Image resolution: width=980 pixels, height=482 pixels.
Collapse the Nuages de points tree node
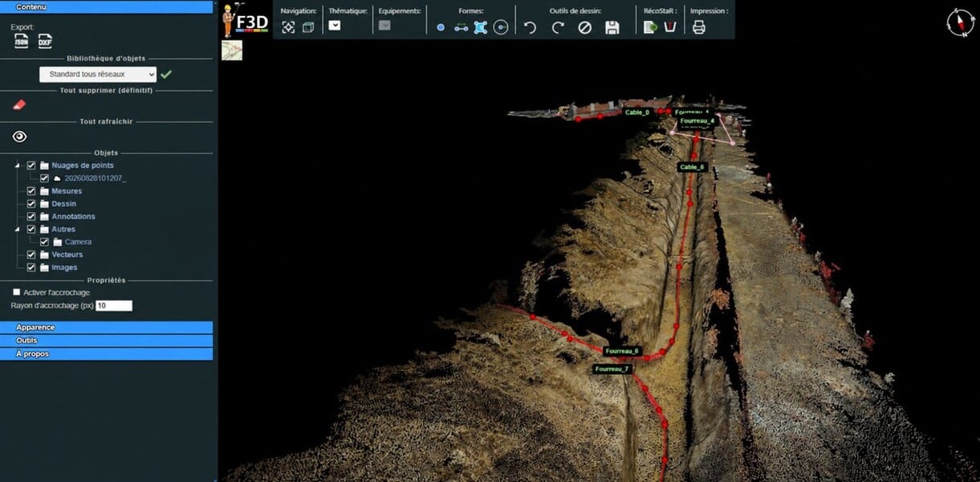18,165
